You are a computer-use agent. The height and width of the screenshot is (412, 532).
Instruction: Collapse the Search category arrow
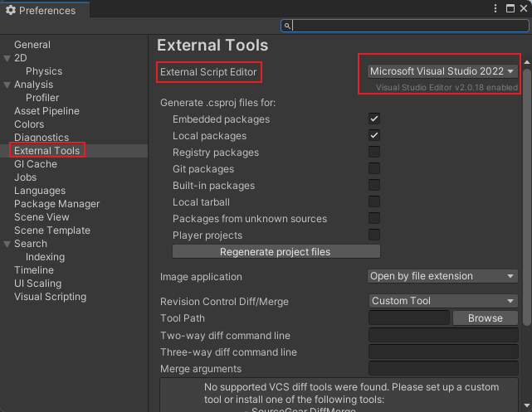pyautogui.click(x=7, y=244)
